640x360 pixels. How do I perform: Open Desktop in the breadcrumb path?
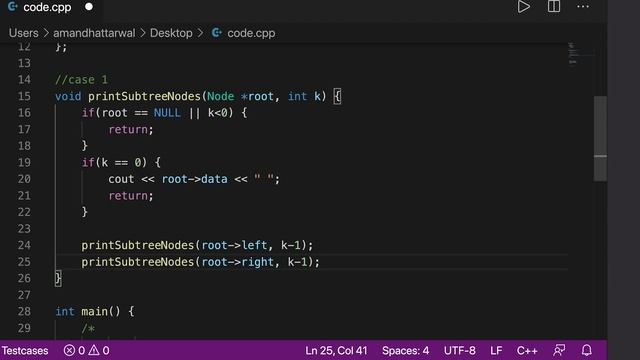coord(171,33)
